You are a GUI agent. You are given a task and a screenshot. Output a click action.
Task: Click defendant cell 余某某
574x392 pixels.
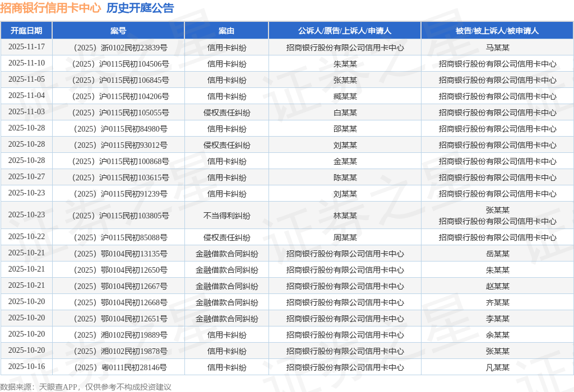tap(498, 335)
